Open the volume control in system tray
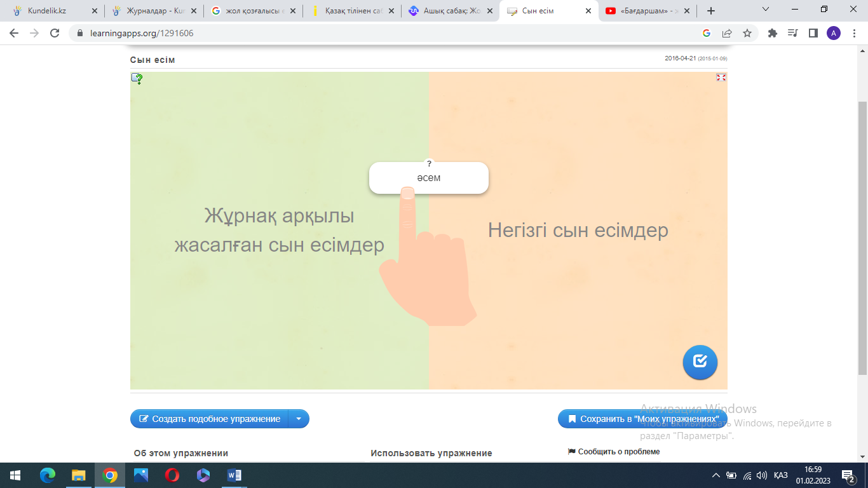The height and width of the screenshot is (488, 868). pyautogui.click(x=762, y=475)
